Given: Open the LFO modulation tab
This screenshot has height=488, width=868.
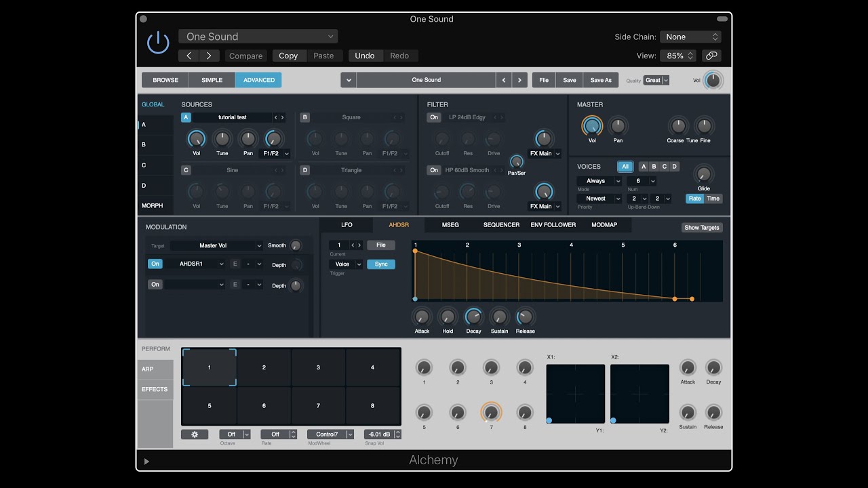Looking at the screenshot, I should 347,225.
